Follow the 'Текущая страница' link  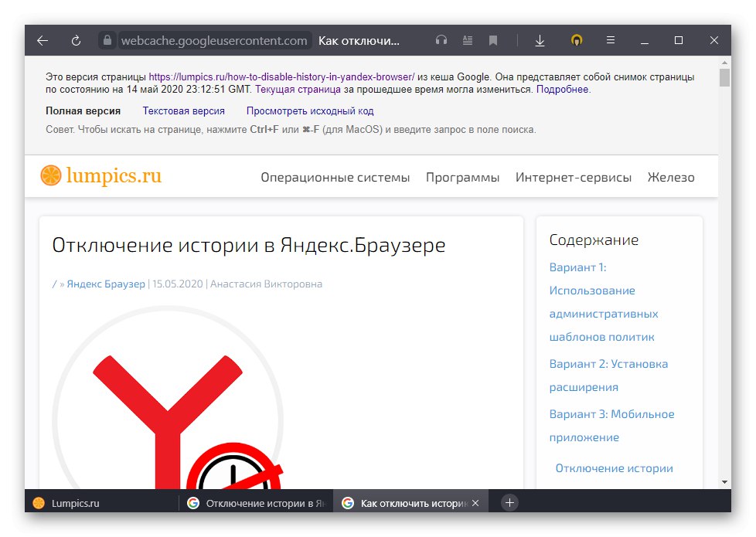tap(298, 90)
